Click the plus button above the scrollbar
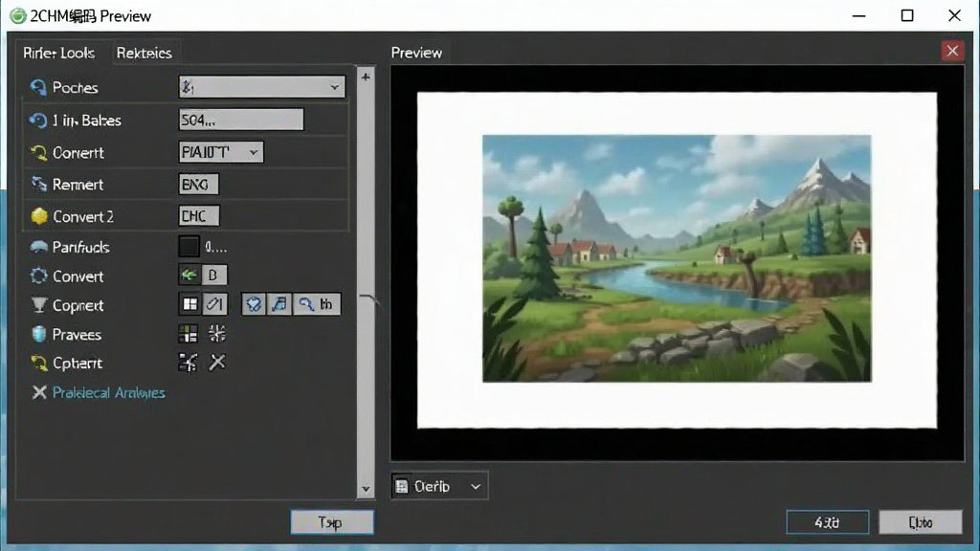980x551 pixels. click(x=366, y=77)
